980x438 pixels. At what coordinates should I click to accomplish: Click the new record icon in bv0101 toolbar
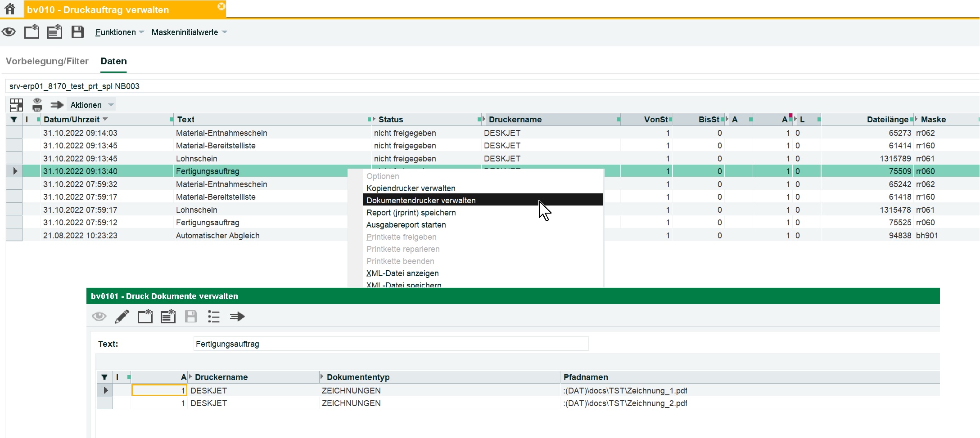tap(145, 317)
